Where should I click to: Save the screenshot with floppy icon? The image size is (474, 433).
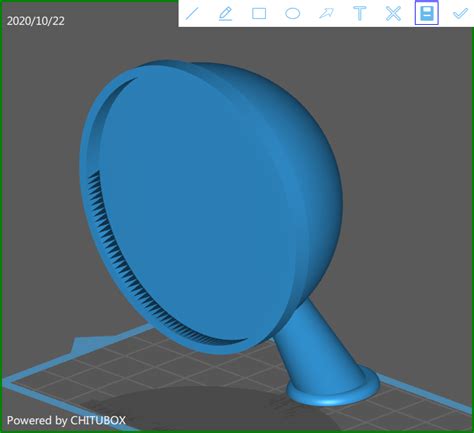pyautogui.click(x=427, y=13)
